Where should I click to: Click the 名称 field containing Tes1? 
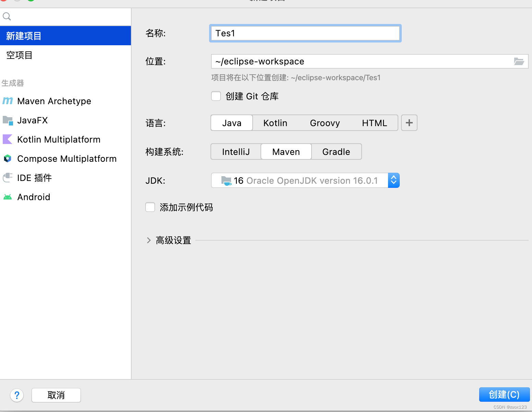305,33
